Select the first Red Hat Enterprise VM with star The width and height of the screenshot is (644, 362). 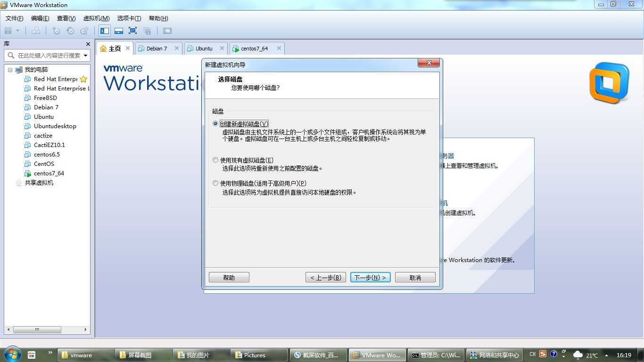click(x=51, y=79)
